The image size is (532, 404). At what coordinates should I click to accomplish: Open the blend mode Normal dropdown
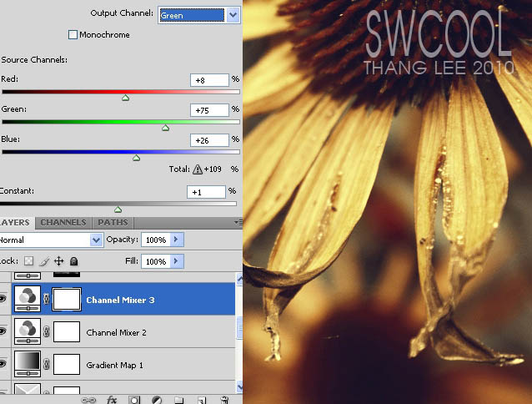coord(96,240)
